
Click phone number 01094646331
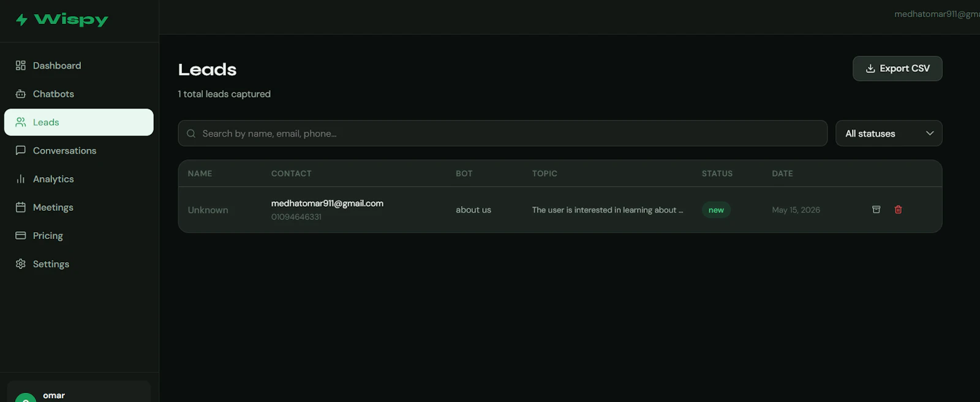(296, 217)
